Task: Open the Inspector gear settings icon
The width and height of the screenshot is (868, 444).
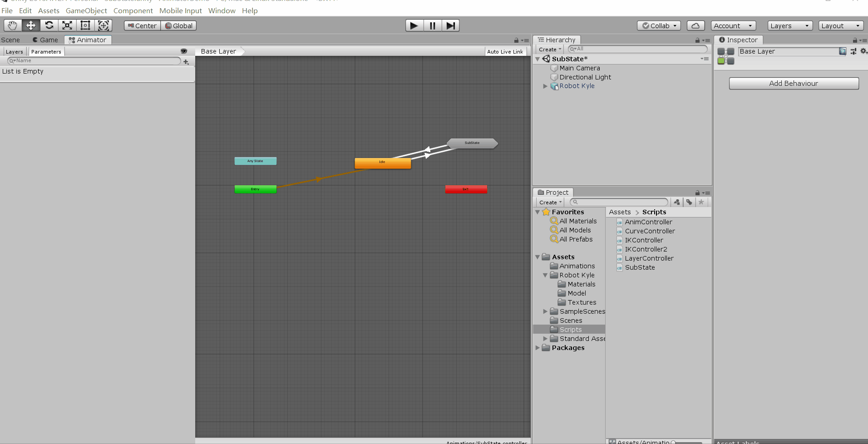Action: 863,51
